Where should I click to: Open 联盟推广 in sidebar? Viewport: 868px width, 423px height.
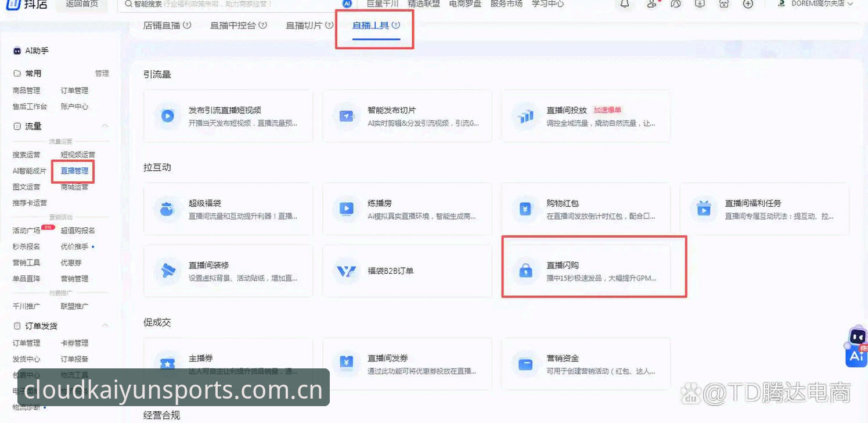coord(75,306)
